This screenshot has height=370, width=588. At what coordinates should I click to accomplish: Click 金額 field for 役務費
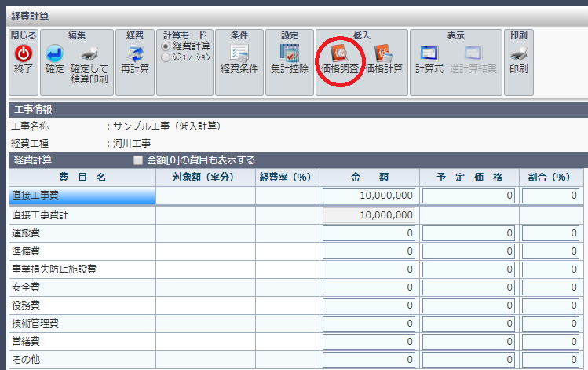tap(369, 305)
